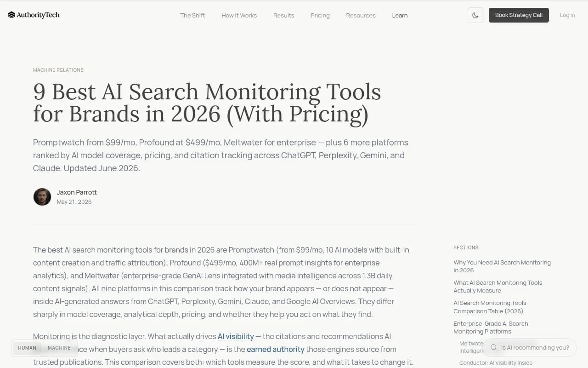Screen dimensions: 588x368
Task: Click Log in link
Action: (567, 15)
